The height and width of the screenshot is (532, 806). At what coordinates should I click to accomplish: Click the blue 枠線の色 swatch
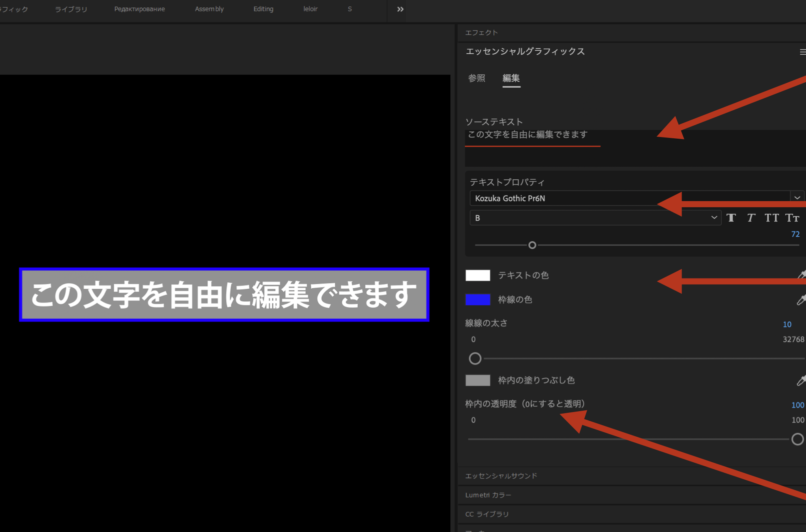tap(478, 300)
